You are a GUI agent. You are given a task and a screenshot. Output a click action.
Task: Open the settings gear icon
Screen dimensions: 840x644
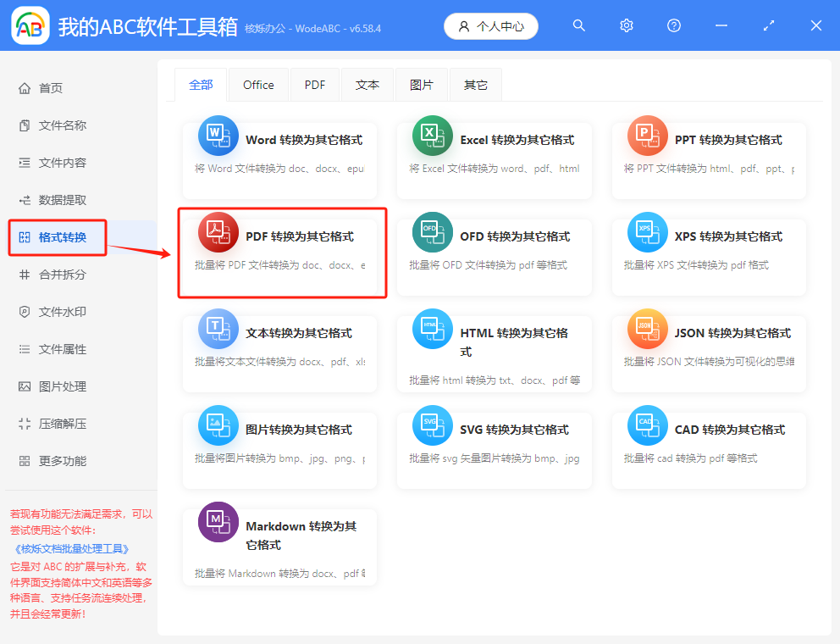point(627,25)
